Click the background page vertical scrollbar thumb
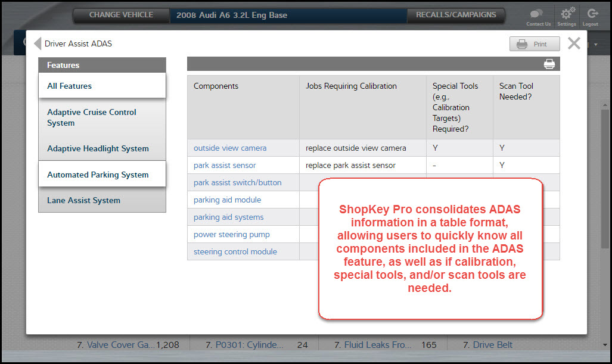 click(605, 179)
